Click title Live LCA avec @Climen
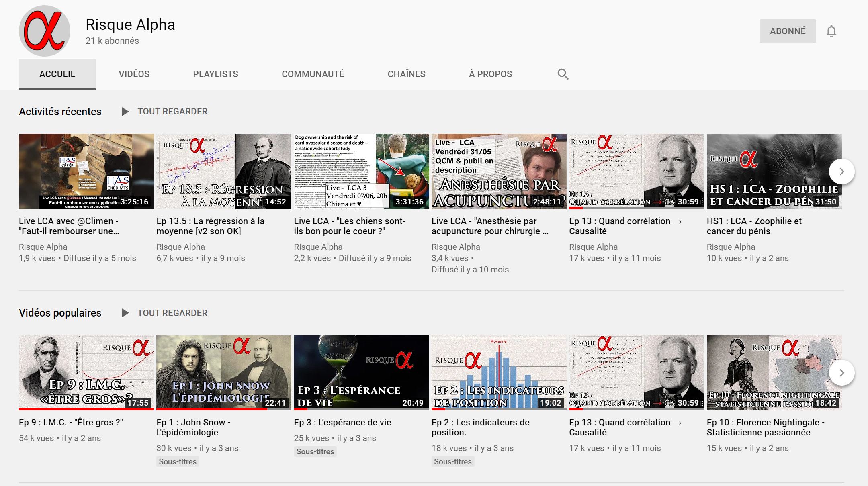 pyautogui.click(x=69, y=226)
